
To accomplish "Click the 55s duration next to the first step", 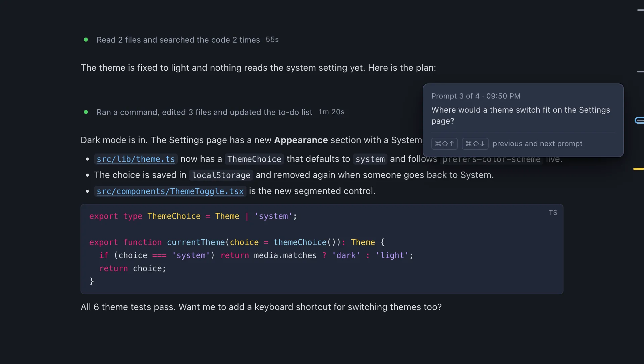I will click(x=272, y=40).
